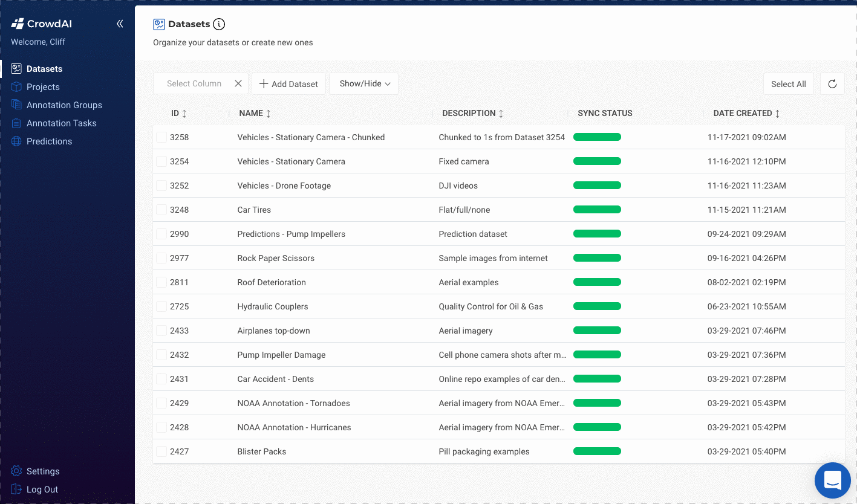Click the SYNC STATUS column header
This screenshot has height=504, width=857.
[x=605, y=114]
